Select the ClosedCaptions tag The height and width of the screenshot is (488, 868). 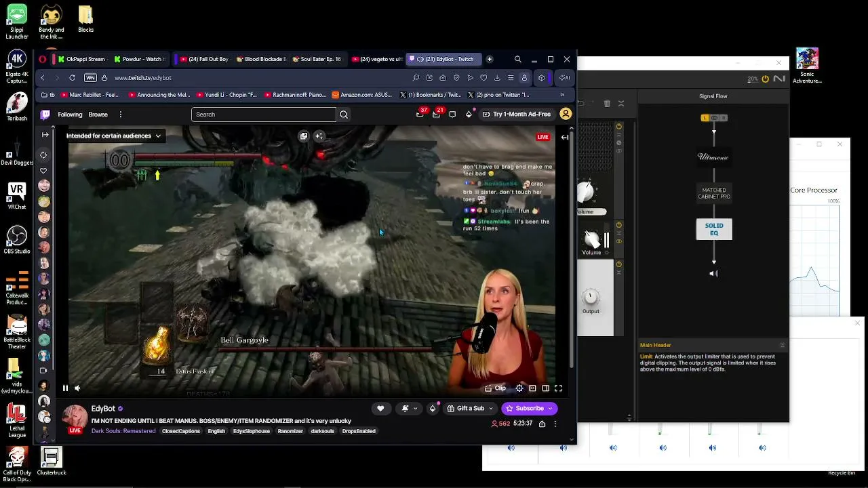tap(181, 431)
